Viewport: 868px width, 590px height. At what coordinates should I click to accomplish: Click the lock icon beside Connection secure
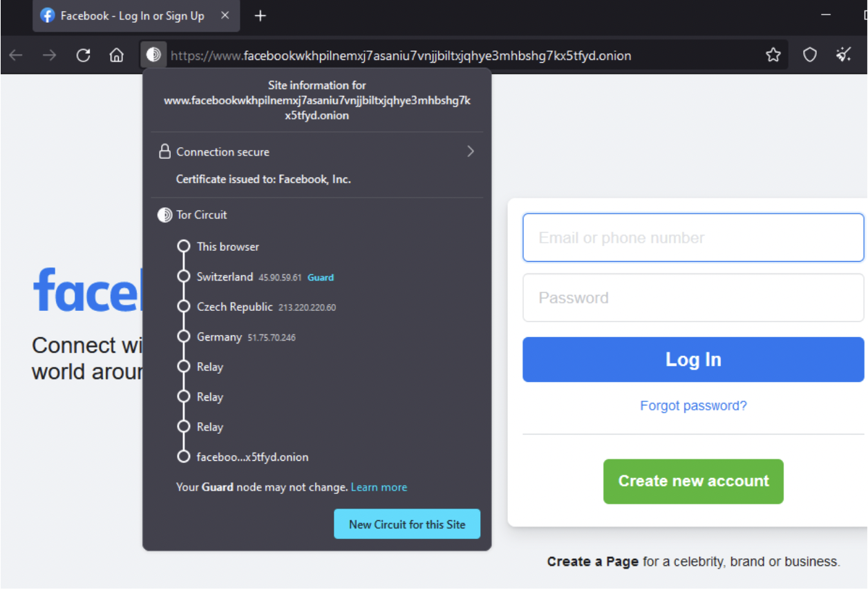pos(164,151)
